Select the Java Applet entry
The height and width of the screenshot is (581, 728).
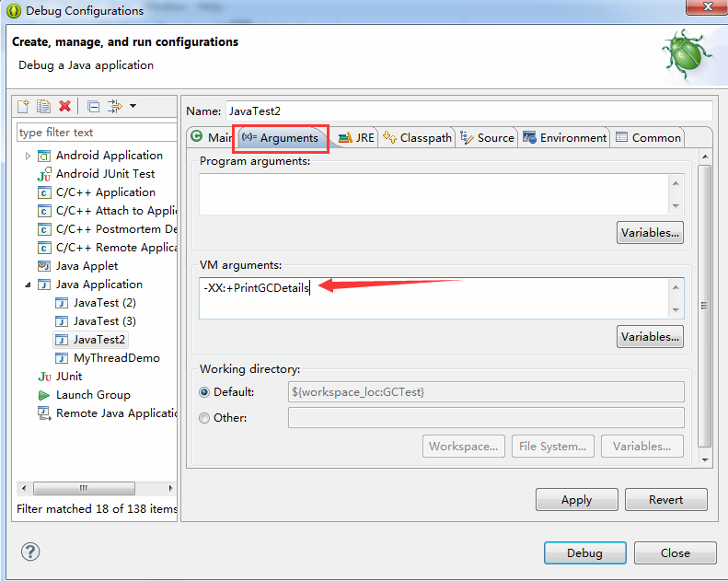point(87,265)
